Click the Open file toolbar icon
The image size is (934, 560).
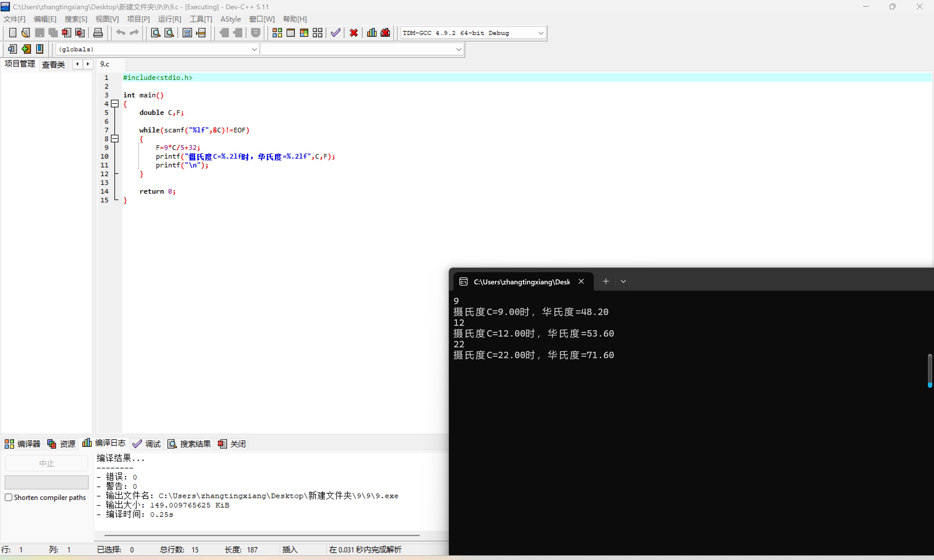(26, 33)
